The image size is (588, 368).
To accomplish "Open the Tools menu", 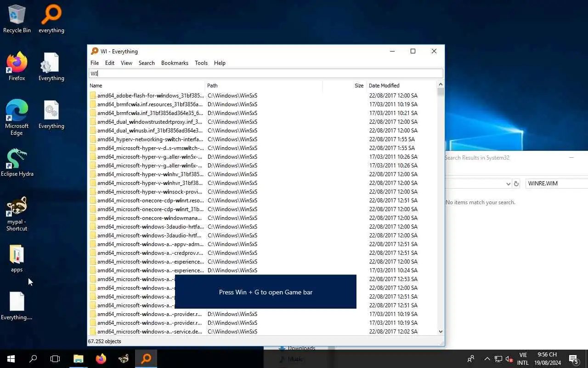I will pos(201,63).
